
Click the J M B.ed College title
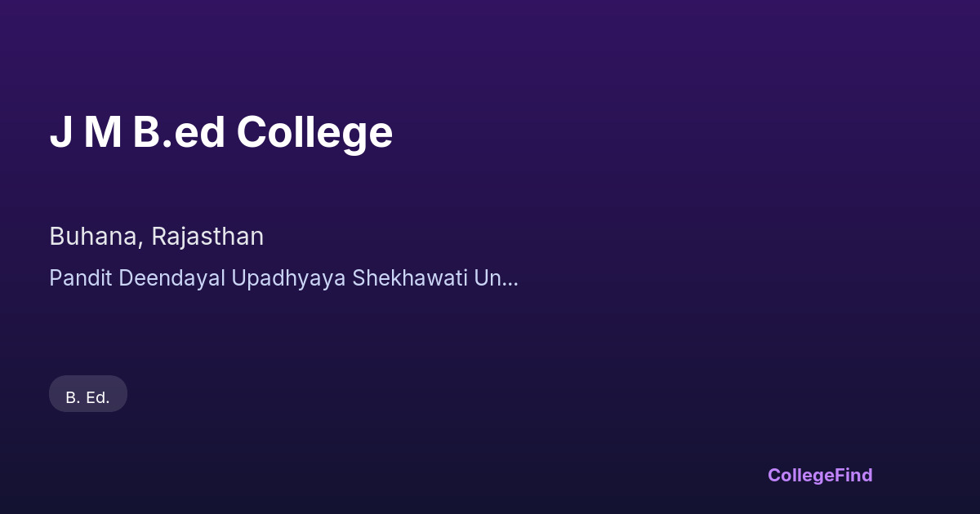click(220, 132)
